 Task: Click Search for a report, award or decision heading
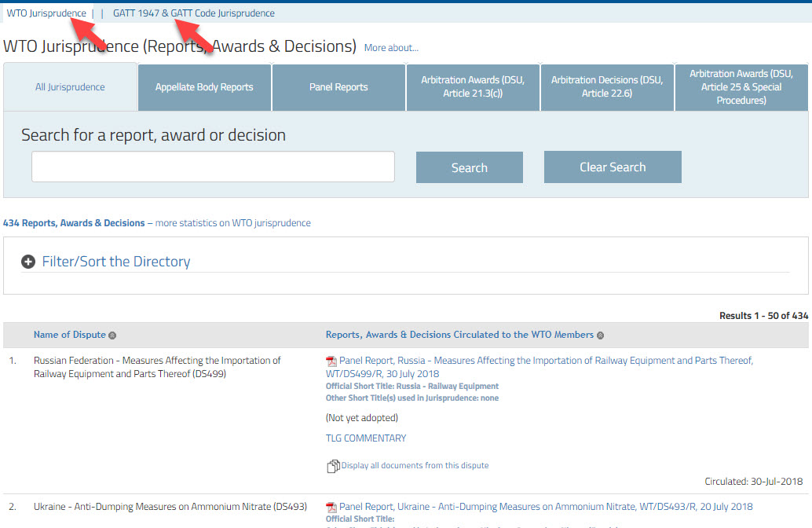click(x=153, y=135)
